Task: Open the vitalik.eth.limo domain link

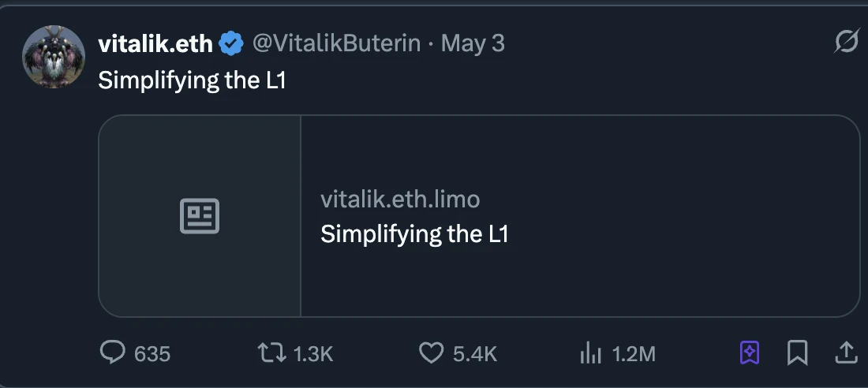Action: coord(400,199)
